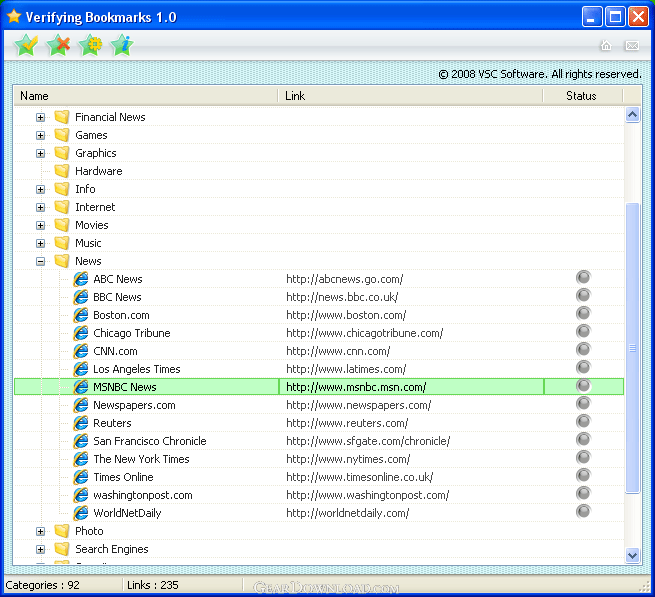655x597 pixels.
Task: Click the IE icon beside Reuters
Action: [x=81, y=423]
